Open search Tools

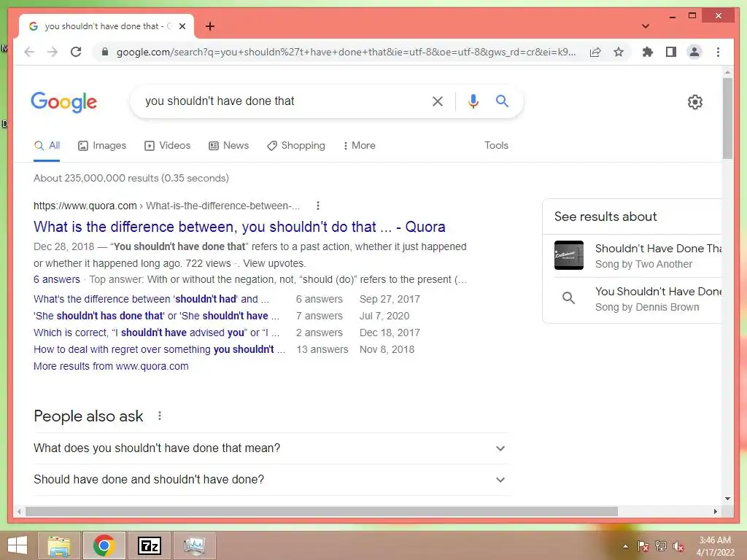(496, 146)
